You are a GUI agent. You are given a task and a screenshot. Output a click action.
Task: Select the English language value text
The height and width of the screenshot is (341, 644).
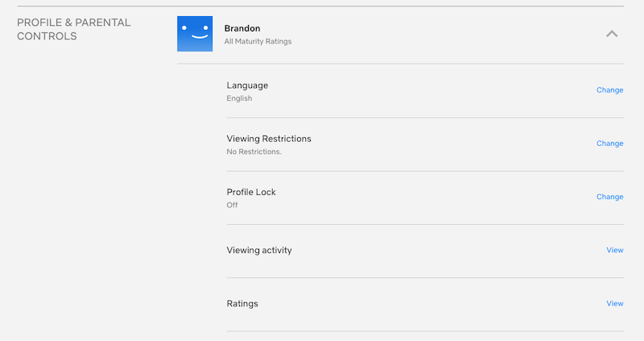[239, 98]
